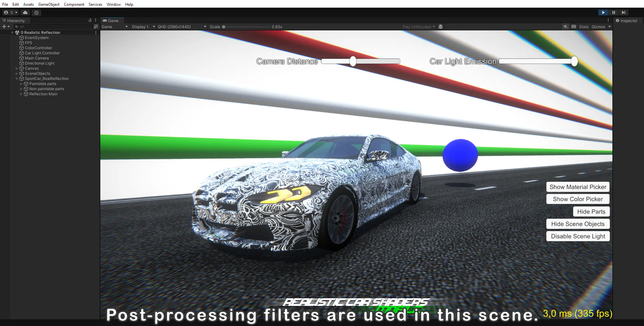Image resolution: width=644 pixels, height=326 pixels.
Task: Click the Step frame forward icon
Action: click(x=624, y=12)
